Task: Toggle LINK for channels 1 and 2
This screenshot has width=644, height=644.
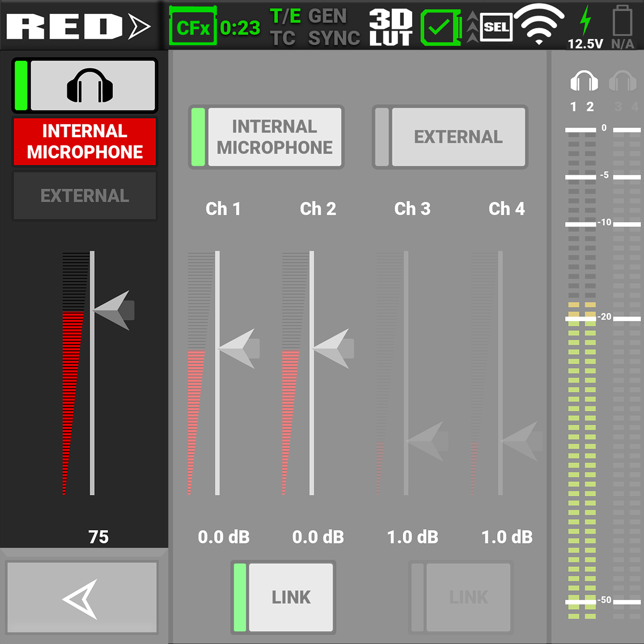Action: coord(283,597)
